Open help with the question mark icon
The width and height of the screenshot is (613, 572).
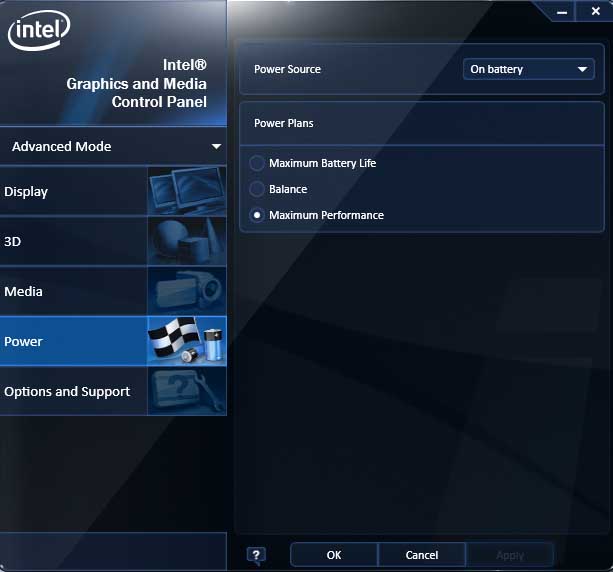[256, 555]
